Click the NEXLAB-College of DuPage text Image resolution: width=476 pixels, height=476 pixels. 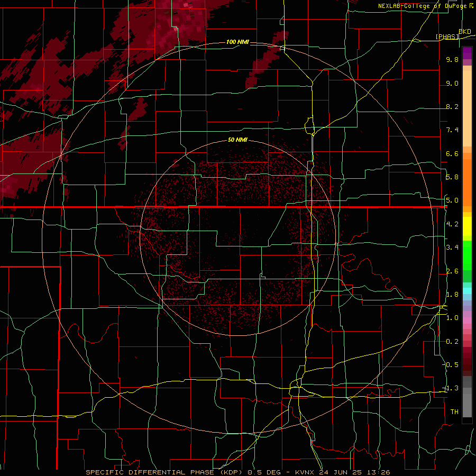point(422,6)
